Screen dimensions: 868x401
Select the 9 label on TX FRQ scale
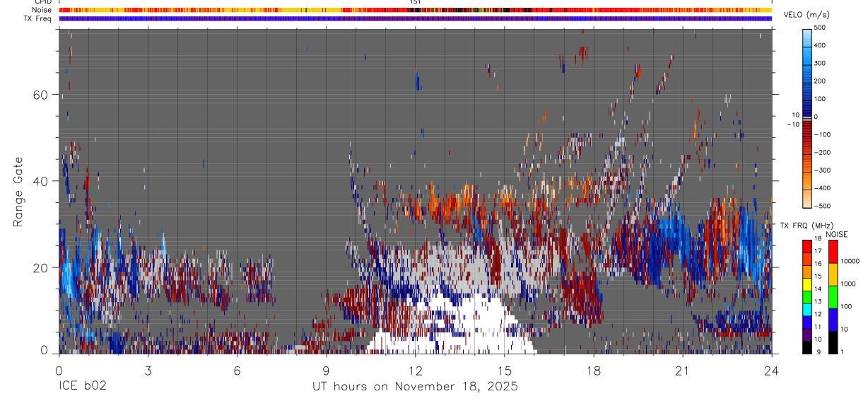(x=819, y=352)
